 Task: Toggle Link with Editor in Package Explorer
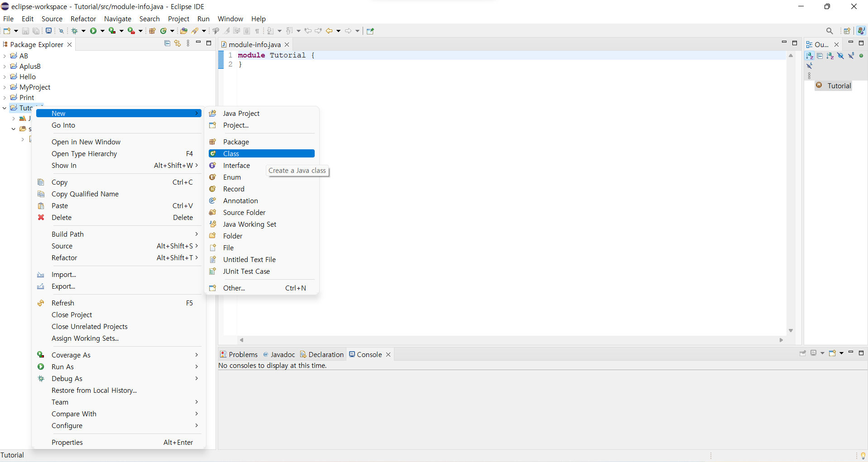[x=177, y=43]
